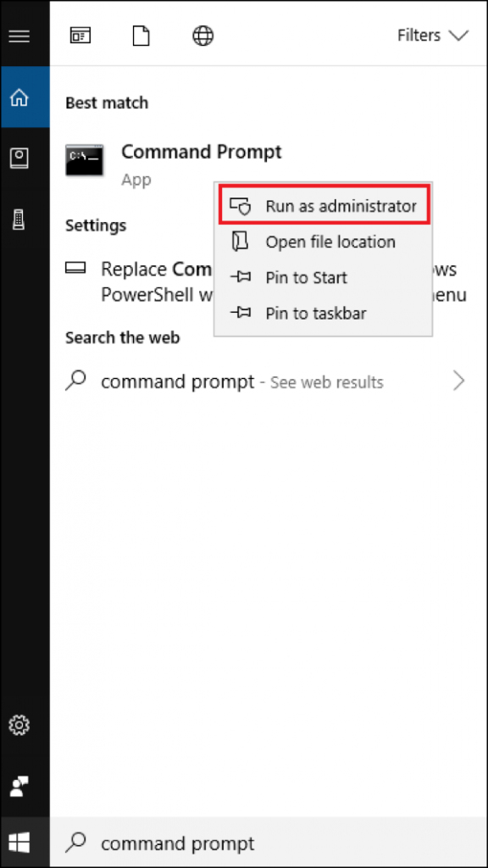This screenshot has height=868, width=488.
Task: Click See web results for command prompt
Action: (325, 381)
